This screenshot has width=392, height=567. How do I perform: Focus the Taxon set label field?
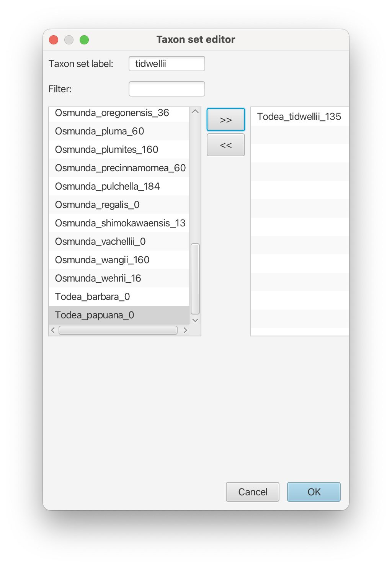167,64
